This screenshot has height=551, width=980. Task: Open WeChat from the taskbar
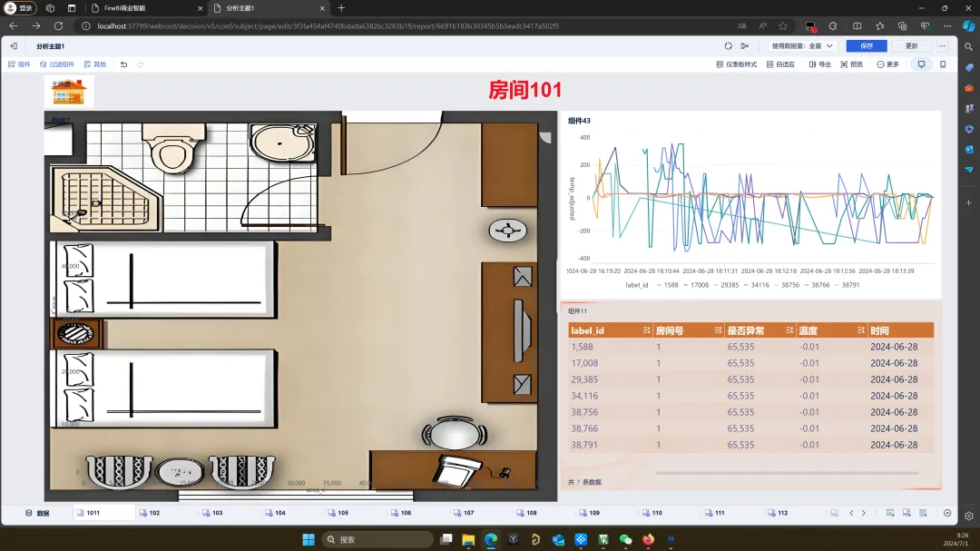click(625, 539)
